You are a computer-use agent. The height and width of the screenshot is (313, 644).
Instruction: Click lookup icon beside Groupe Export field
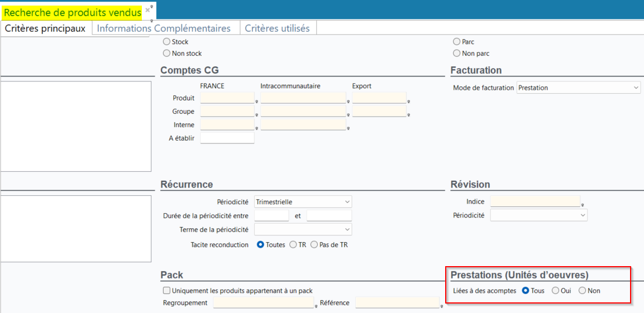409,114
